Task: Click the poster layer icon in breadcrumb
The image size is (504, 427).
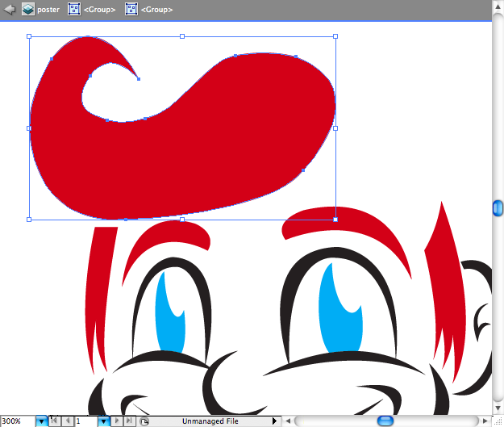Action: click(x=28, y=9)
